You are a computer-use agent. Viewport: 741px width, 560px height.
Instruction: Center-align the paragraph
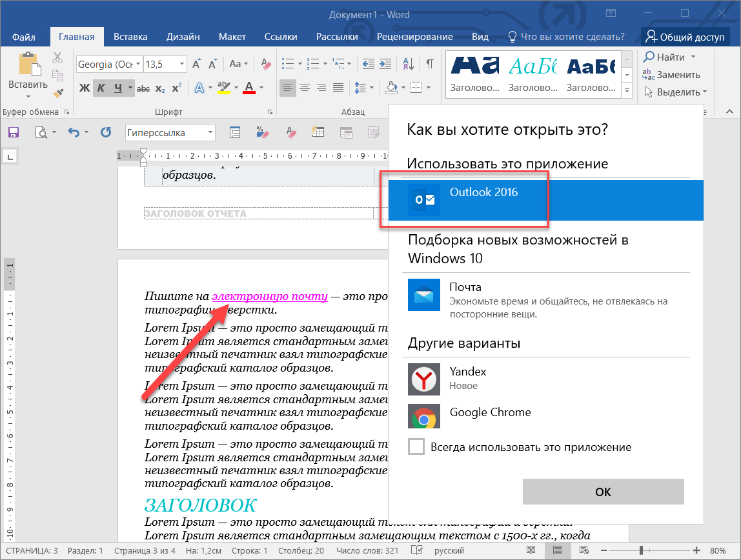[x=305, y=88]
